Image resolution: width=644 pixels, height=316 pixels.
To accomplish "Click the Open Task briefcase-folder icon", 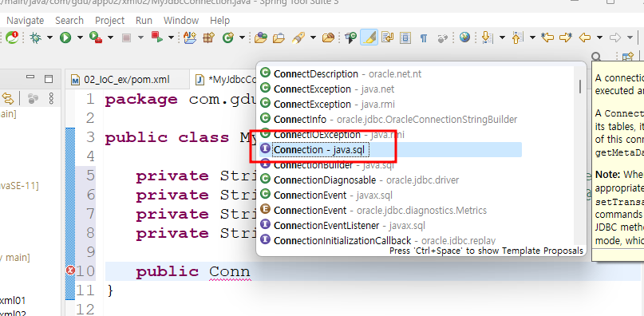I will click(279, 38).
